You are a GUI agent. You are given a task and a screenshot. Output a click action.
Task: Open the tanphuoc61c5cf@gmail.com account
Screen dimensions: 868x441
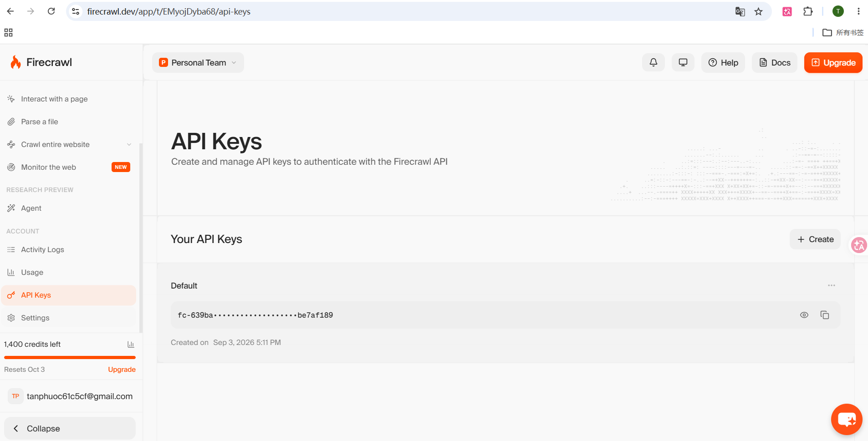click(71, 396)
